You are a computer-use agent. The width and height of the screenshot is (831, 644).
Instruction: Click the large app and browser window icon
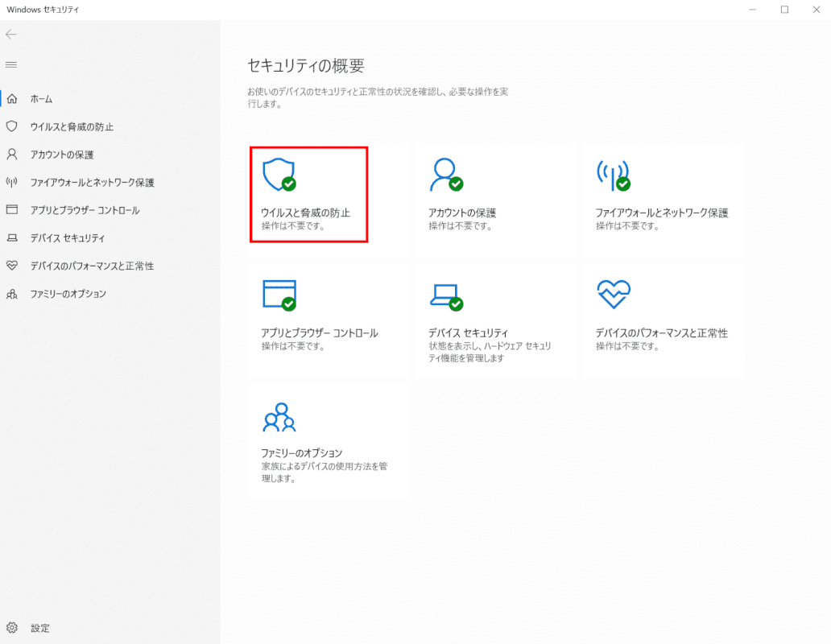click(x=279, y=295)
